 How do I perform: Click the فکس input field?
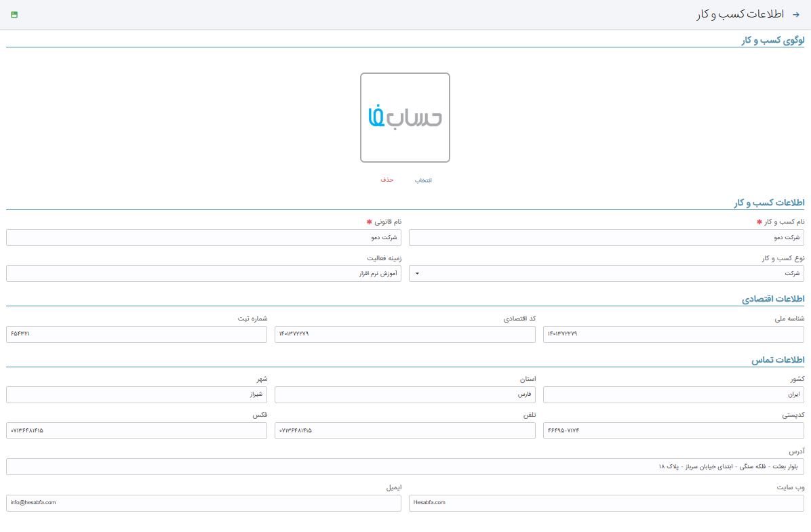point(136,430)
